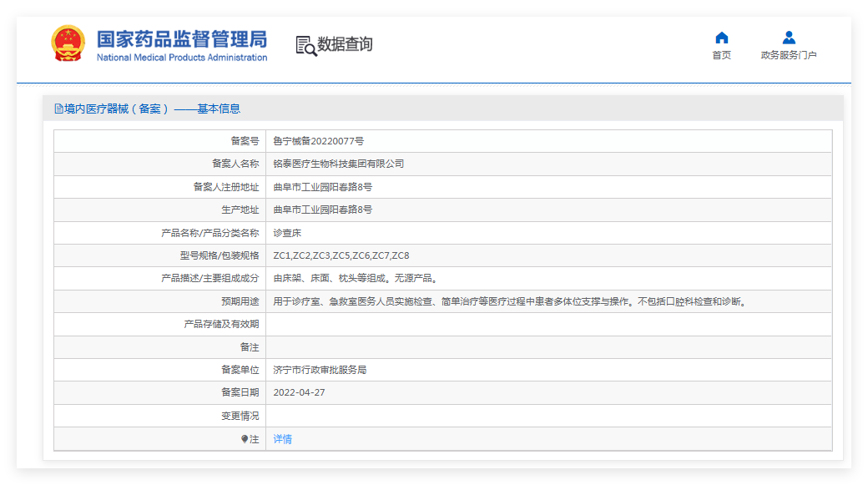Viewport: 868px width, 485px height.
Task: Click the data query magnifier icon
Action: [306, 46]
